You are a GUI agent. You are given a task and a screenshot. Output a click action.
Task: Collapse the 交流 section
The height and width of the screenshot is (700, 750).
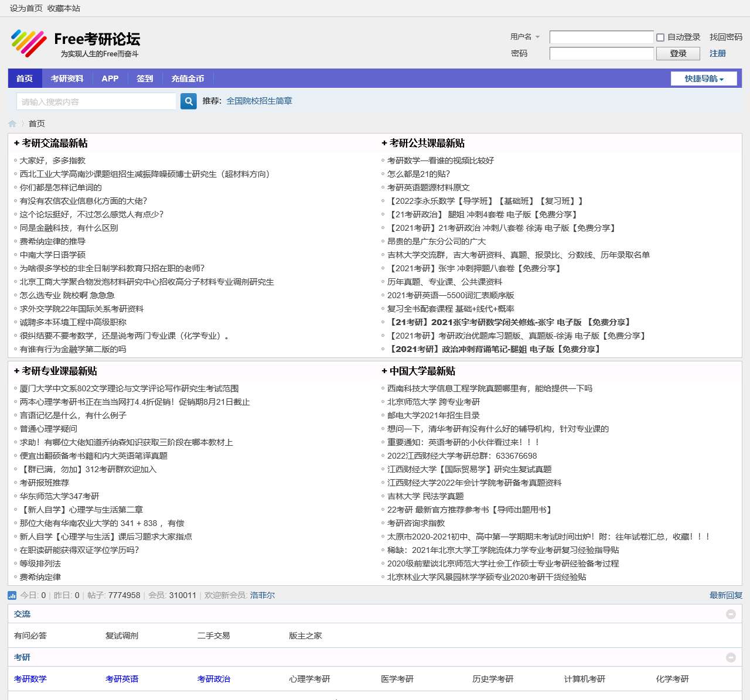click(731, 614)
